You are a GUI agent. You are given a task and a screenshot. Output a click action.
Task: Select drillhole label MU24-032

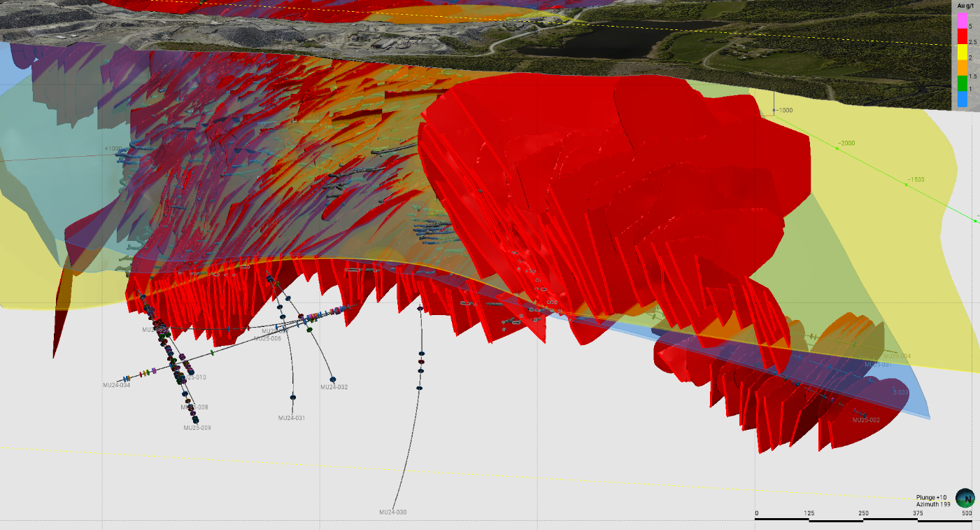point(334,387)
